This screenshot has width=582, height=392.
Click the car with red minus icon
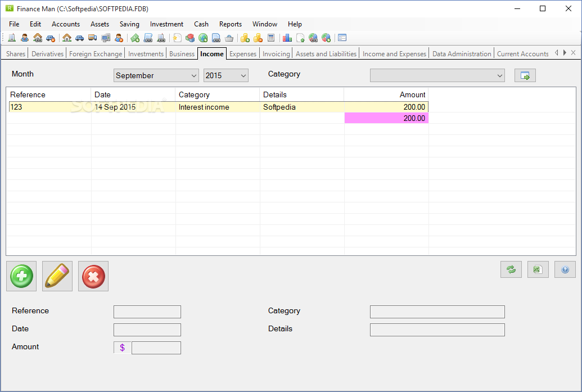[51, 38]
